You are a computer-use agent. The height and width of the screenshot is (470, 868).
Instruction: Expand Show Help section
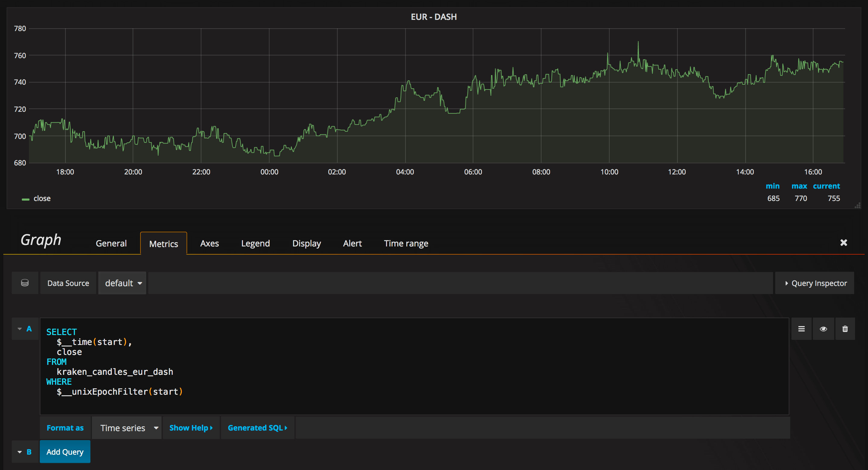click(191, 428)
